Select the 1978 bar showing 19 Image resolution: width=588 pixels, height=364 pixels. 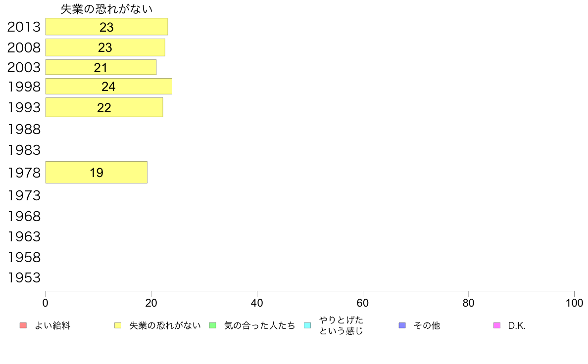(97, 173)
